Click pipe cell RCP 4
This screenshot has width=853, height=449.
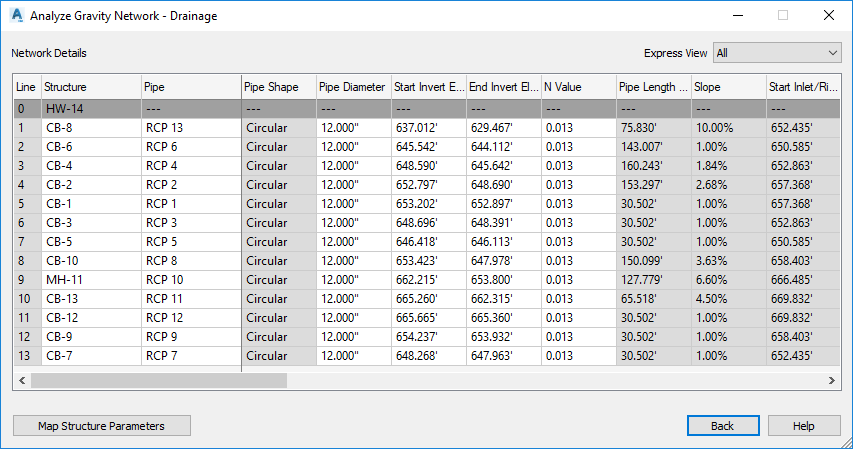pyautogui.click(x=191, y=166)
